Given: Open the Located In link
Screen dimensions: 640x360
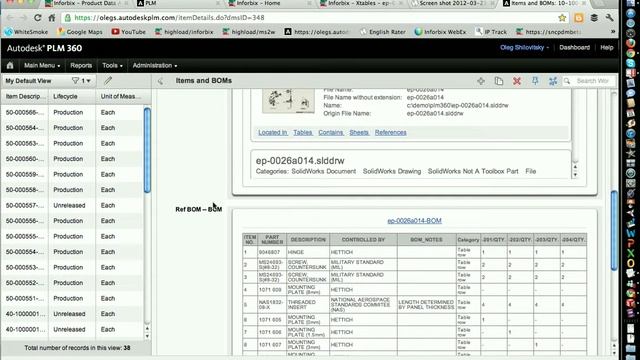Looking at the screenshot, I should 272,132.
